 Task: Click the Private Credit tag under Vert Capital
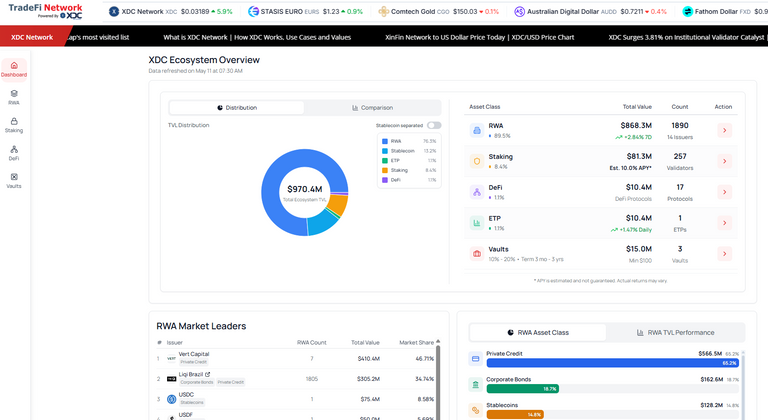193,362
